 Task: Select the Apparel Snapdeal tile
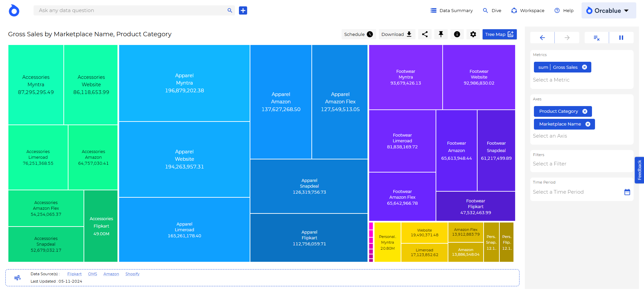(x=309, y=186)
